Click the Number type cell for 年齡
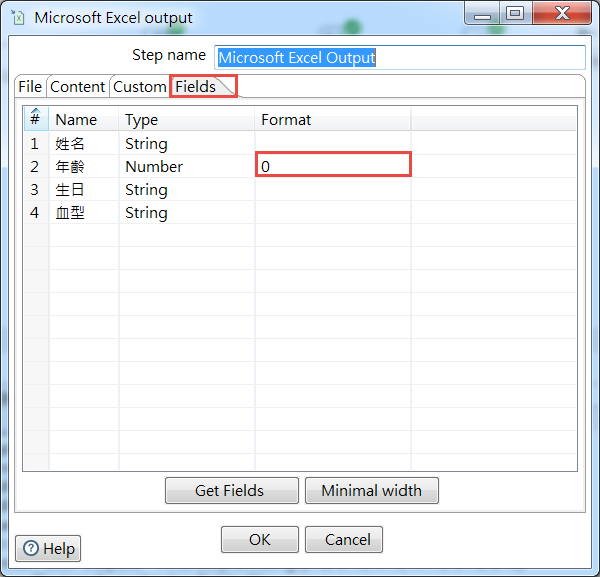 tap(187, 166)
